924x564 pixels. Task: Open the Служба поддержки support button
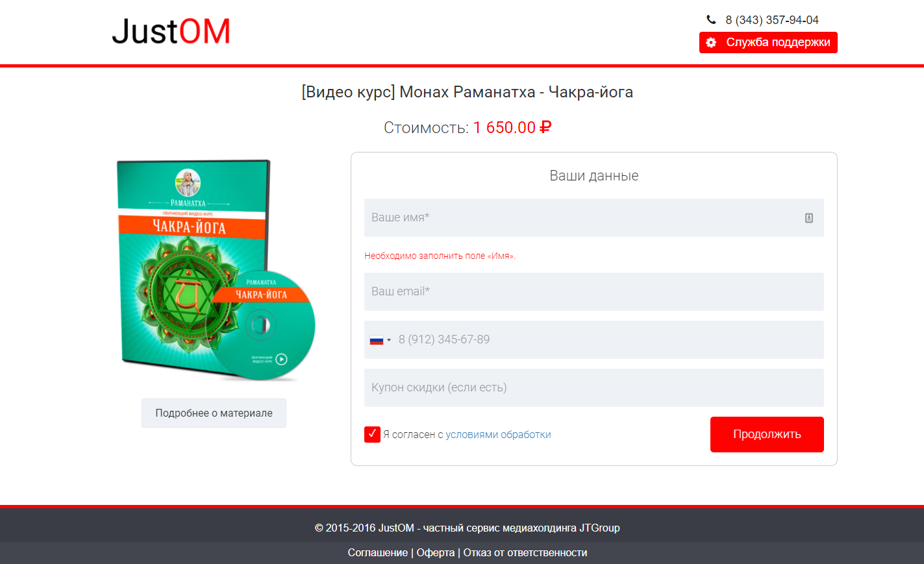[768, 42]
